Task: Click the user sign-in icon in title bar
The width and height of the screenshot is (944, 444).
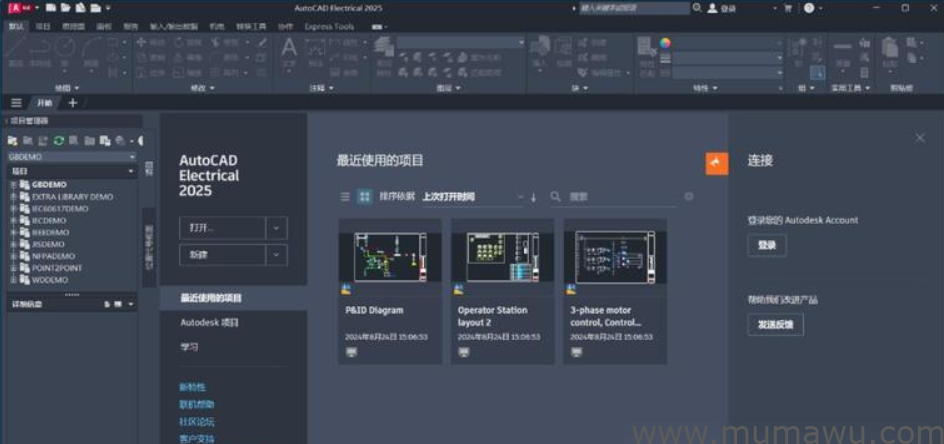Action: [712, 8]
